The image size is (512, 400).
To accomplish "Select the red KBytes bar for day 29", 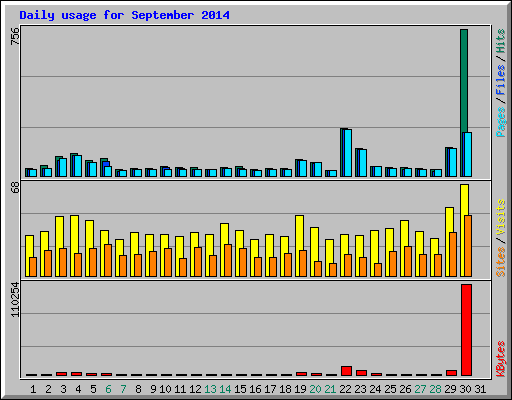I will click(x=451, y=373).
